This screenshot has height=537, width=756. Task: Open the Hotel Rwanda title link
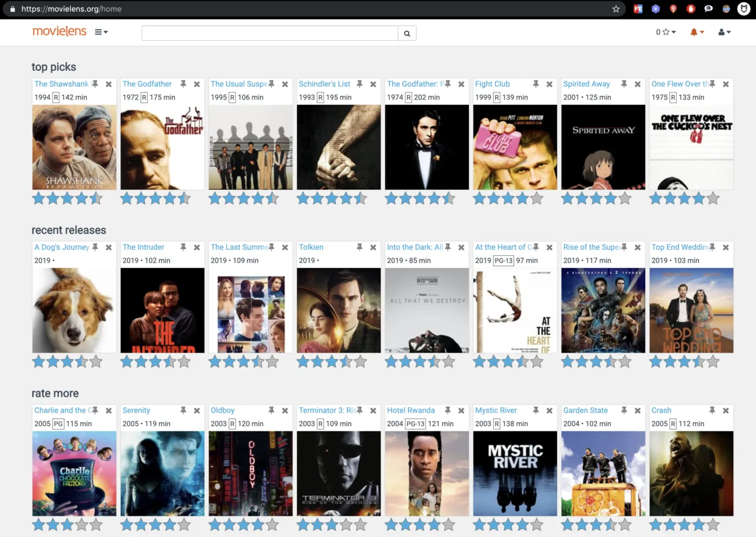coord(411,411)
